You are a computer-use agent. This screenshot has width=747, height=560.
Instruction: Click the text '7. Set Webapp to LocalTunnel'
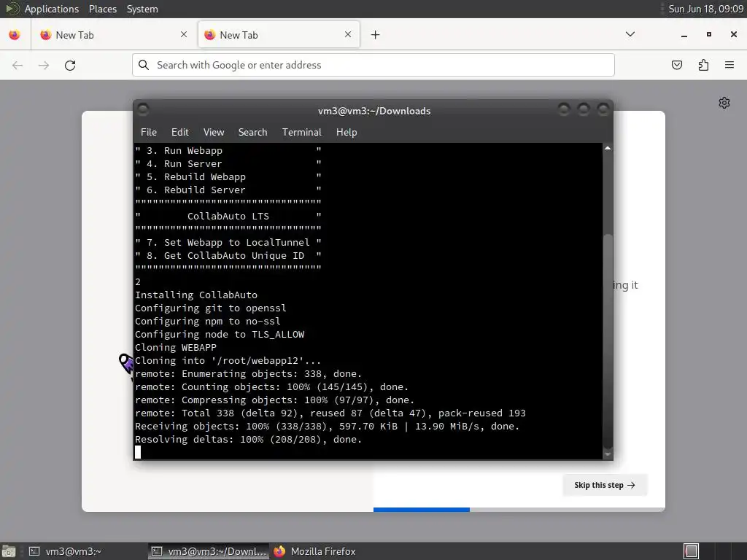[228, 242]
